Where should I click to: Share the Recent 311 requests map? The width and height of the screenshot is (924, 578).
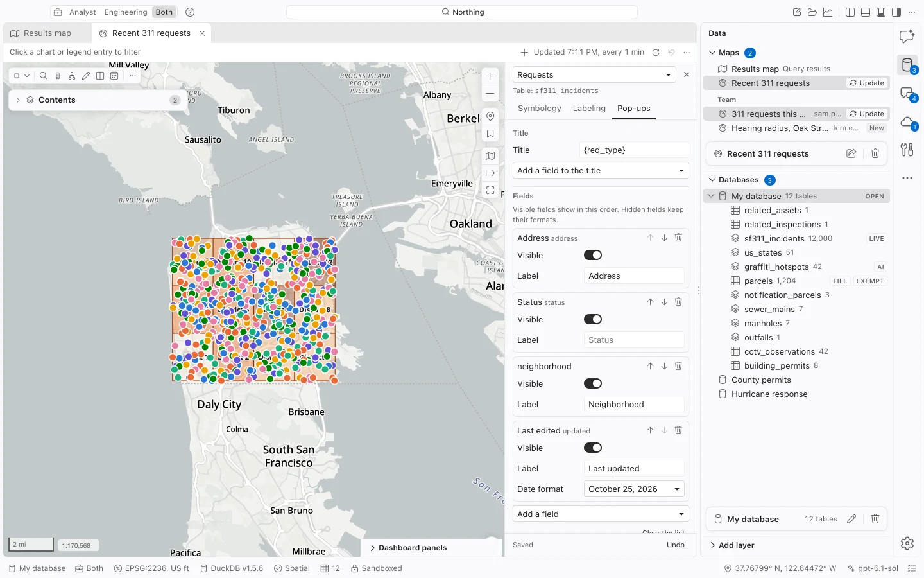pyautogui.click(x=851, y=153)
